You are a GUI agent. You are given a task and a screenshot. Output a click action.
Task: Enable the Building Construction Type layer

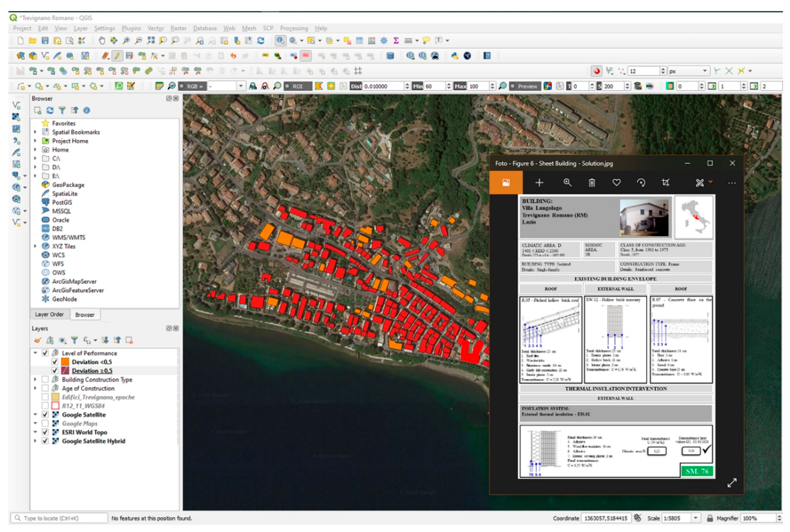[45, 379]
